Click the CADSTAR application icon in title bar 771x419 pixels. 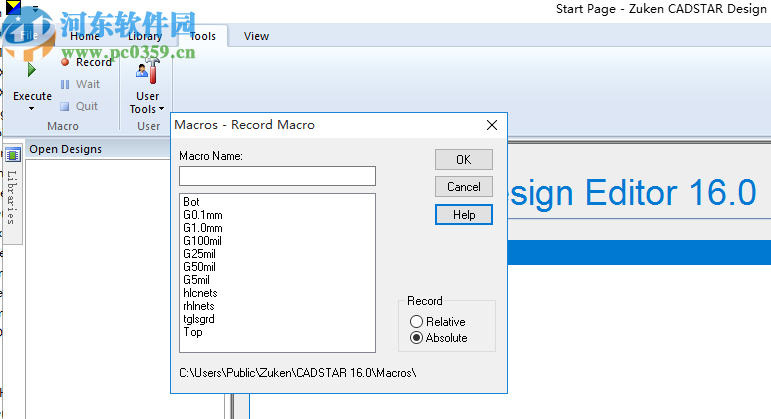[x=13, y=7]
